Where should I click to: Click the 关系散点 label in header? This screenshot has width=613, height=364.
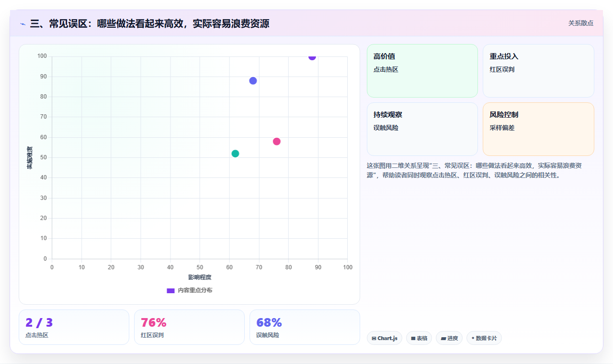tap(581, 23)
